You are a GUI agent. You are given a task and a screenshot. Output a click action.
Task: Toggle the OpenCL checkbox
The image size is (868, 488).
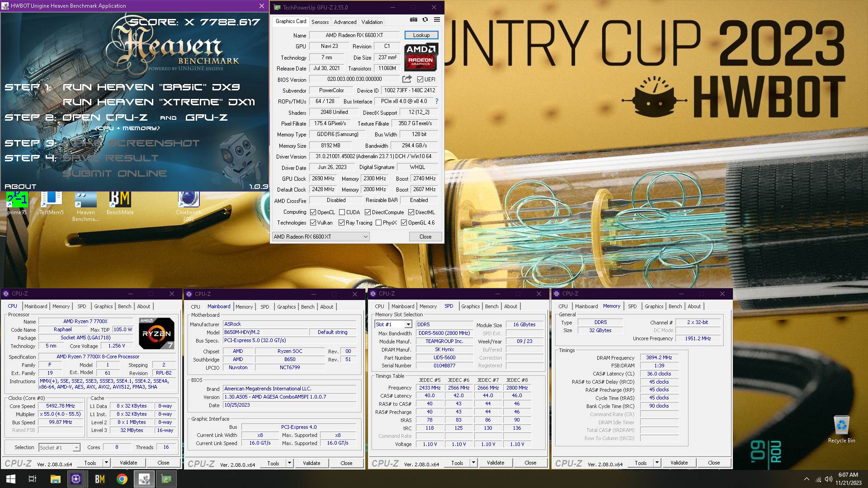click(x=313, y=212)
